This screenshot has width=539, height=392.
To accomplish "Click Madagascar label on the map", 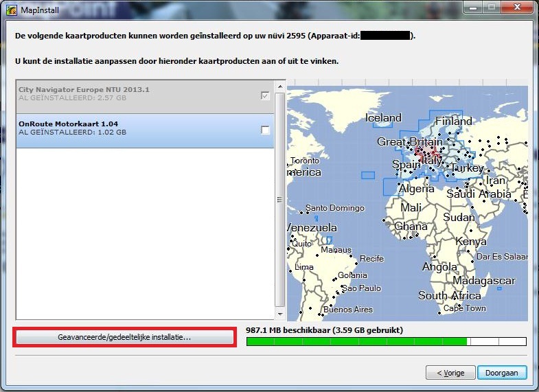I will coord(484,280).
